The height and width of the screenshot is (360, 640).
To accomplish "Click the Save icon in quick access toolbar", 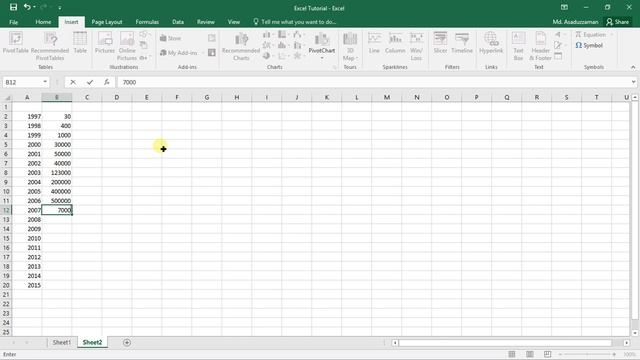I will (13, 7).
